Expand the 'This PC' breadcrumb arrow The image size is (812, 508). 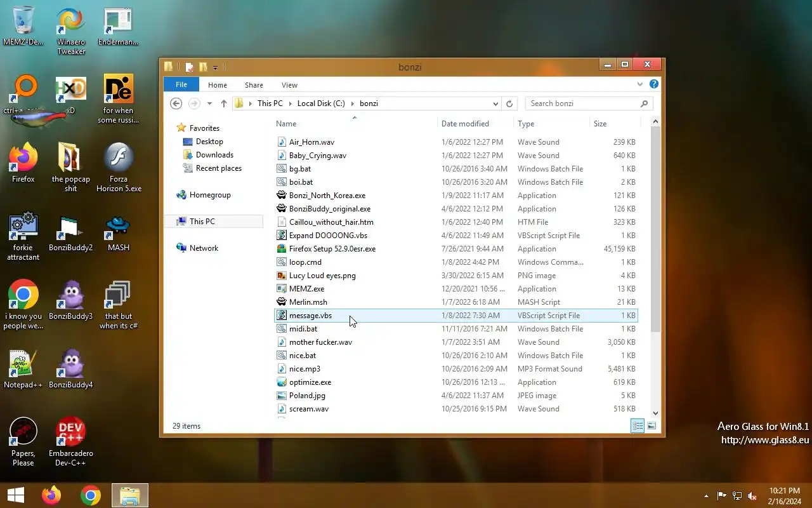click(x=291, y=104)
